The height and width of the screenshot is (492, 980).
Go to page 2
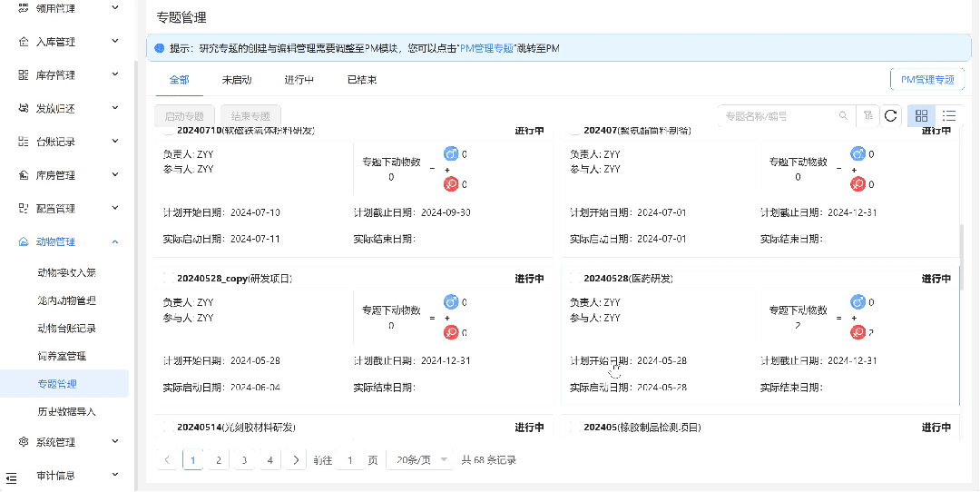tap(218, 460)
